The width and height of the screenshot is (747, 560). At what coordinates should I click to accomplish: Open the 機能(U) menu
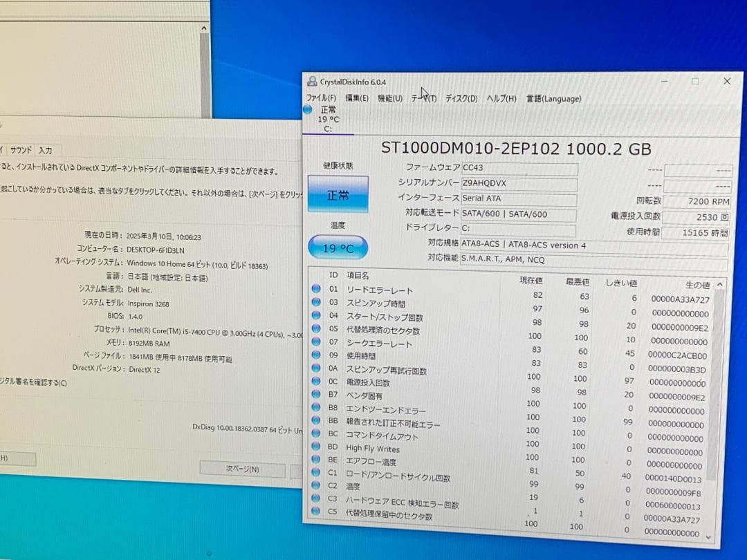coord(389,98)
